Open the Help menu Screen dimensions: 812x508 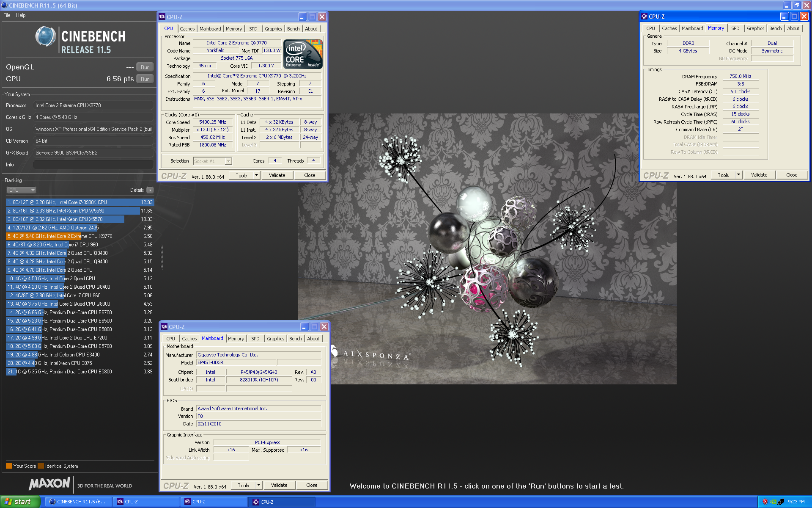point(21,15)
